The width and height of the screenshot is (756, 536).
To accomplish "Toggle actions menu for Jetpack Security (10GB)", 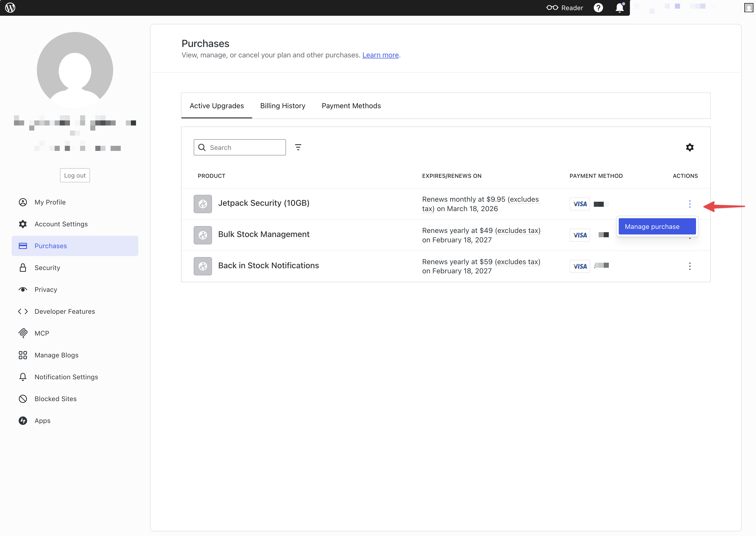I will coord(690,204).
